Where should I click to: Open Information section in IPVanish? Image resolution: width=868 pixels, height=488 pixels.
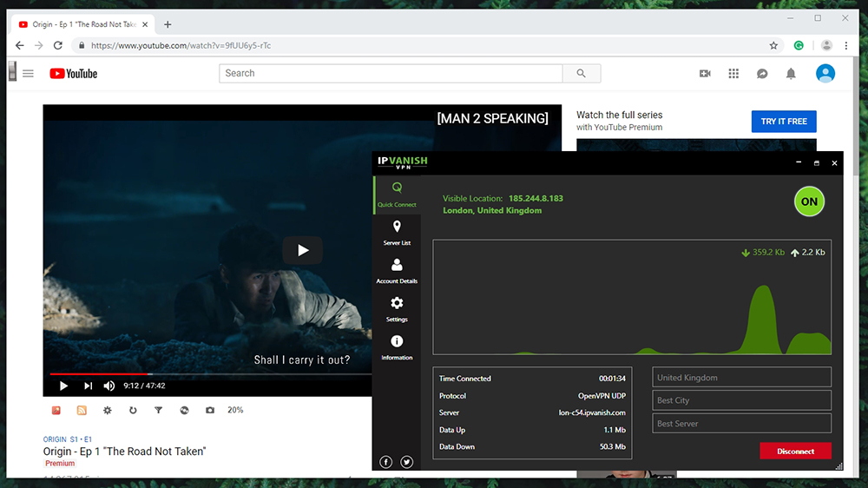coord(397,348)
